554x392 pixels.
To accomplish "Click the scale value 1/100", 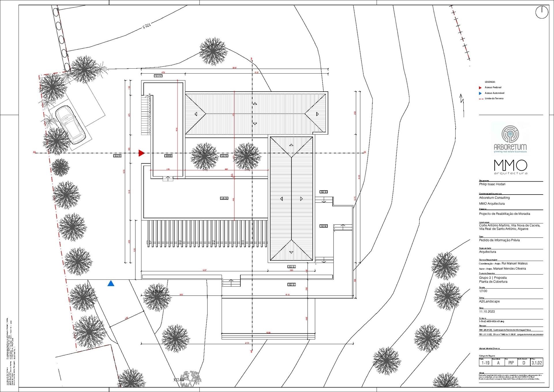I will tap(483, 291).
